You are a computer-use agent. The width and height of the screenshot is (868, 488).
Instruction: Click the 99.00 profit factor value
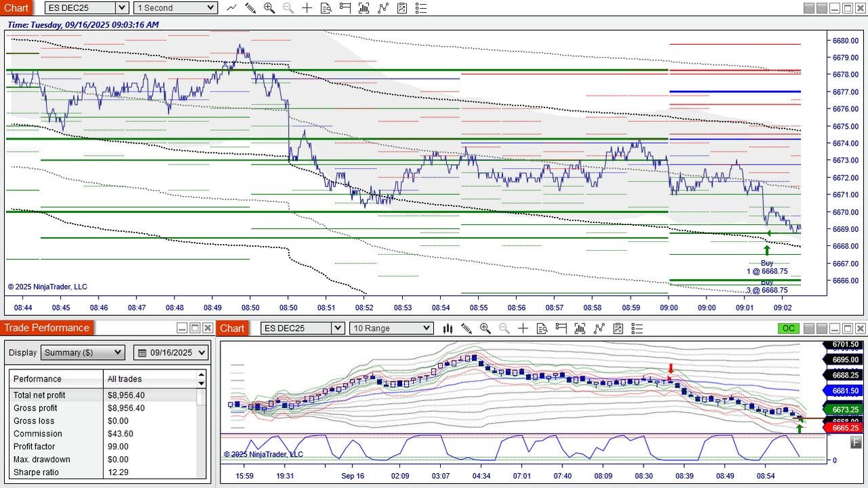coord(118,447)
